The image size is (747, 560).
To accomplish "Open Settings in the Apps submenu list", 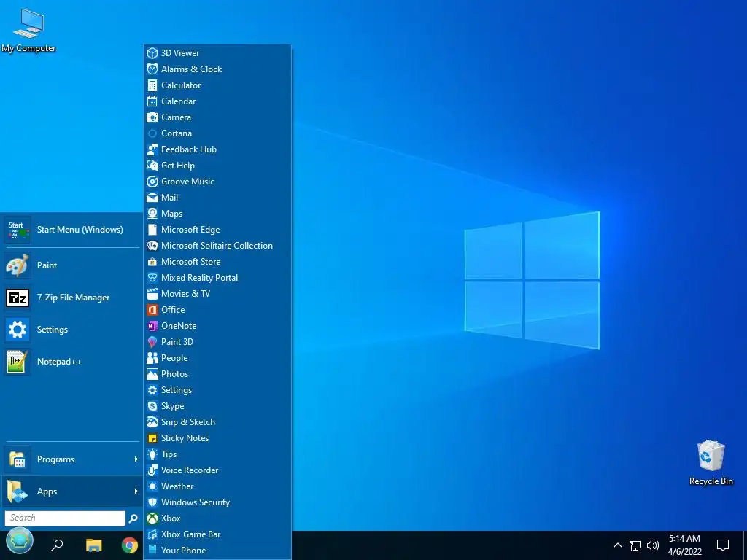I will click(217, 390).
